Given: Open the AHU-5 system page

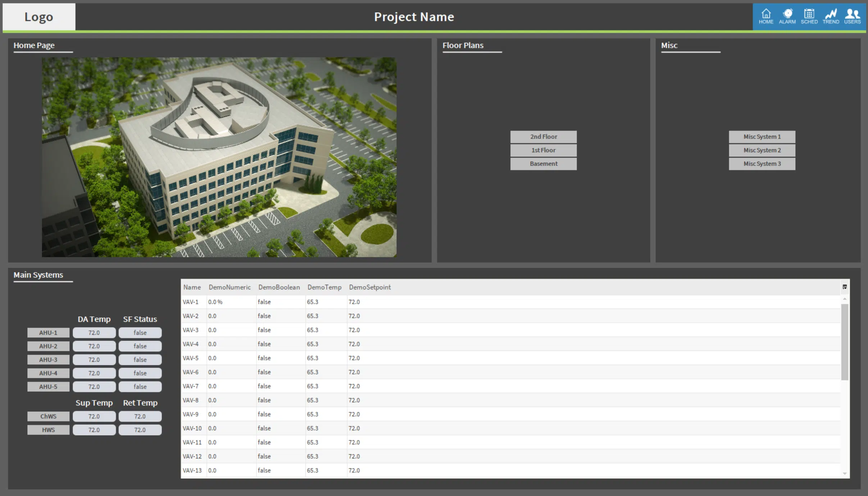Looking at the screenshot, I should pyautogui.click(x=48, y=387).
